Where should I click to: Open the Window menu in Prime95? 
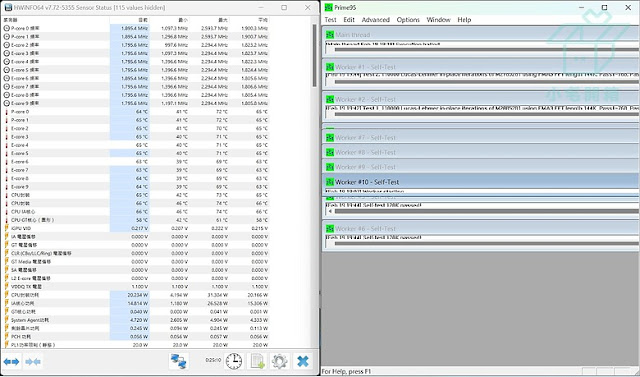(x=438, y=20)
